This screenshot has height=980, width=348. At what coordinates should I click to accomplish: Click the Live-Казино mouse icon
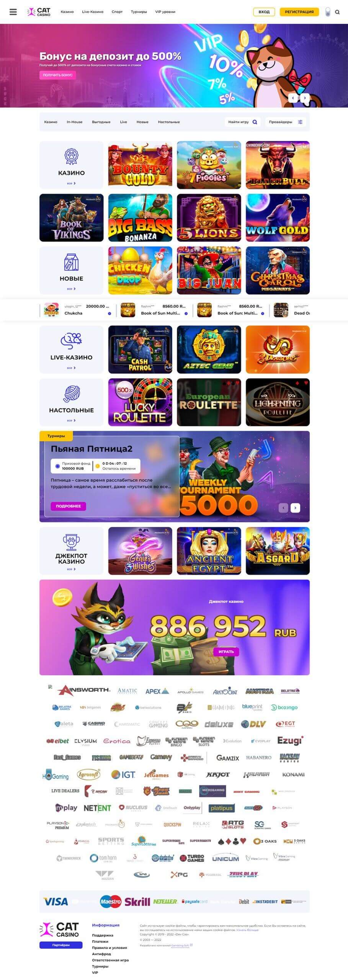click(71, 341)
